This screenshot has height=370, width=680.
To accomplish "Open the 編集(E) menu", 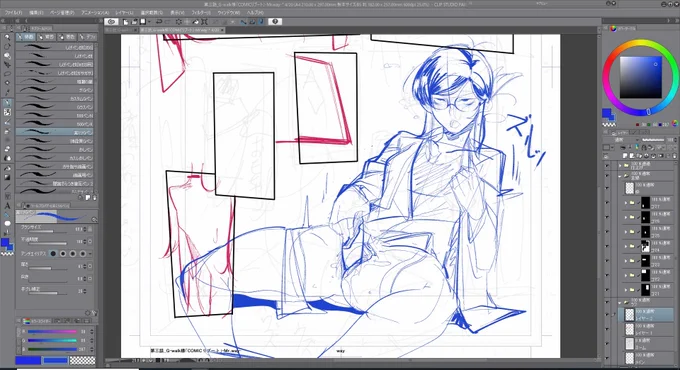I will 36,13.
